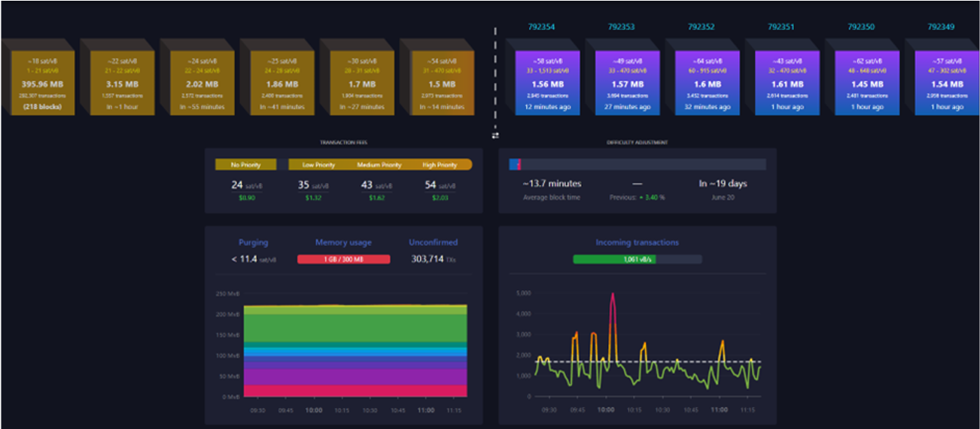Image resolution: width=980 pixels, height=429 pixels.
Task: Select the High Priority fee label
Action: tap(440, 165)
